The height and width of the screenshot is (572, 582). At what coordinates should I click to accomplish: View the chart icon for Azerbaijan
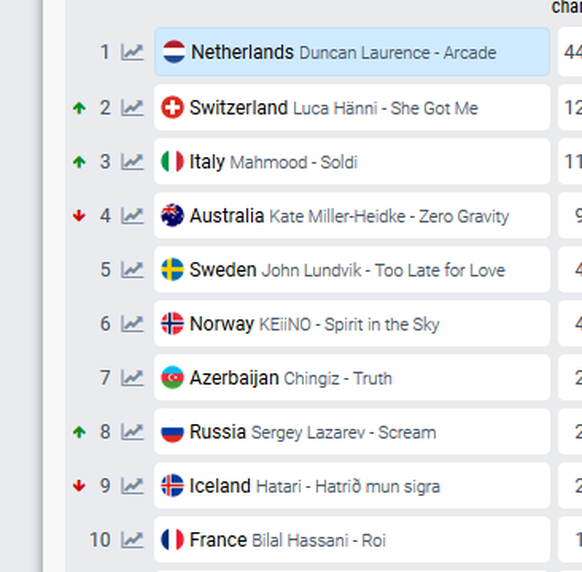132,378
